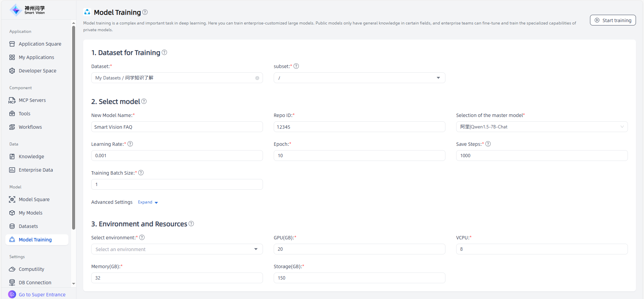Image resolution: width=644 pixels, height=299 pixels.
Task: Open the subset dropdown
Action: 359,78
